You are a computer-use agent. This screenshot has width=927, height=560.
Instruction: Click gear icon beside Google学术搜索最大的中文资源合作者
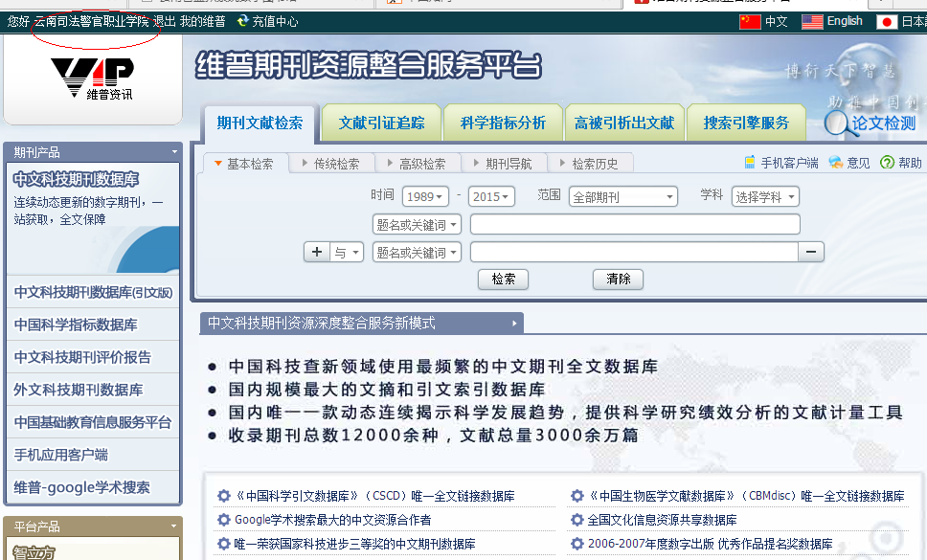(223, 520)
